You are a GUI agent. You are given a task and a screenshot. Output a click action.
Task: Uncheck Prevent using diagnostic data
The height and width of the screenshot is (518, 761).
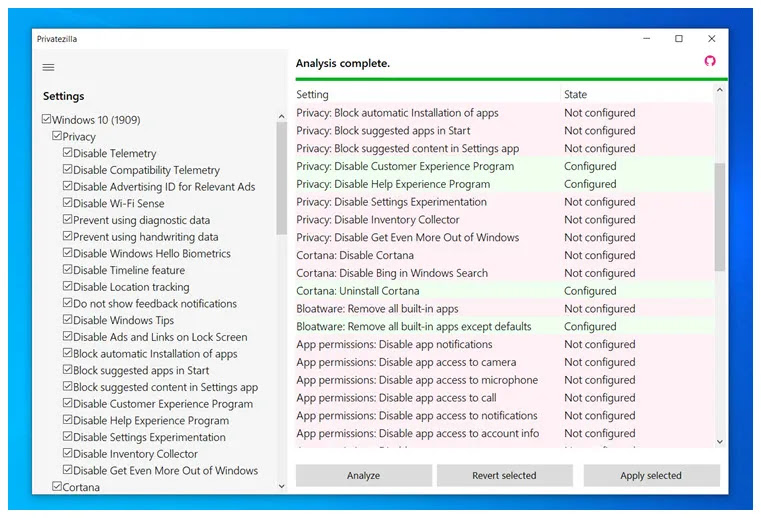[67, 219]
